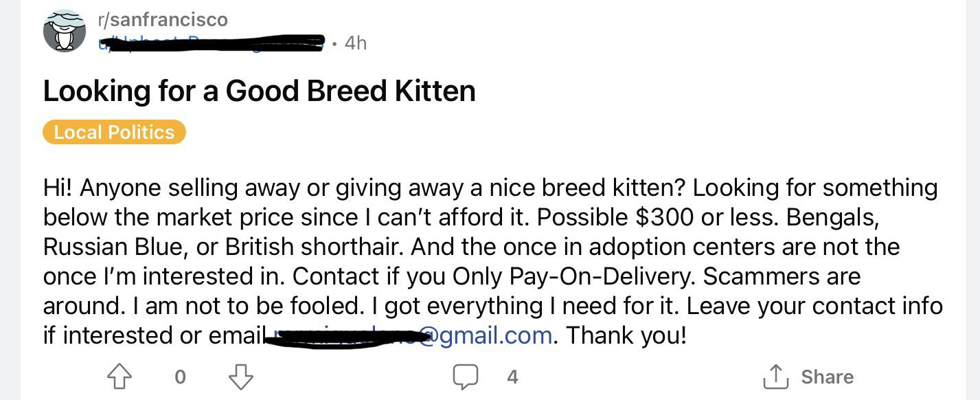This screenshot has height=400, width=980.
Task: Click the yellow Local Politics badge
Action: [114, 132]
